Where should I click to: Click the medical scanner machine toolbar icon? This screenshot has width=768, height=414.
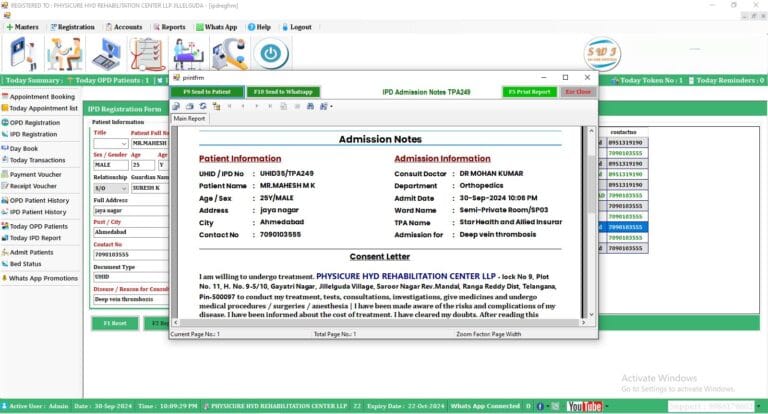229,54
